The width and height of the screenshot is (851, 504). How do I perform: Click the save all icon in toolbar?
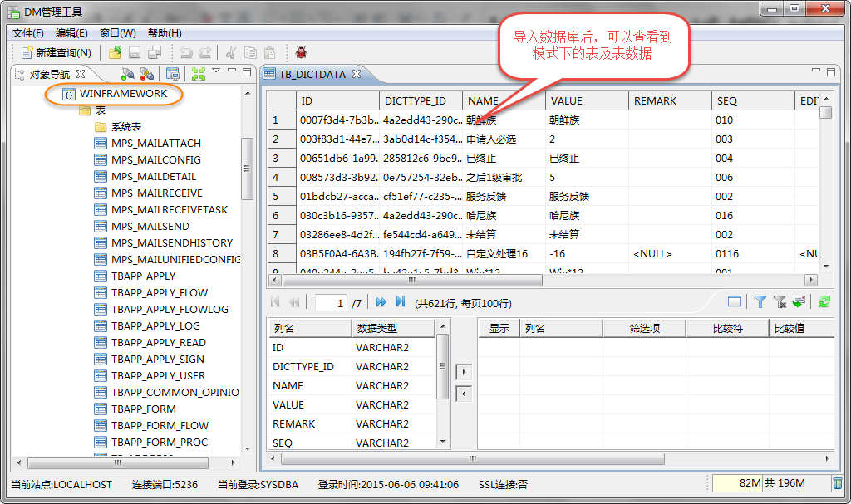tap(155, 52)
